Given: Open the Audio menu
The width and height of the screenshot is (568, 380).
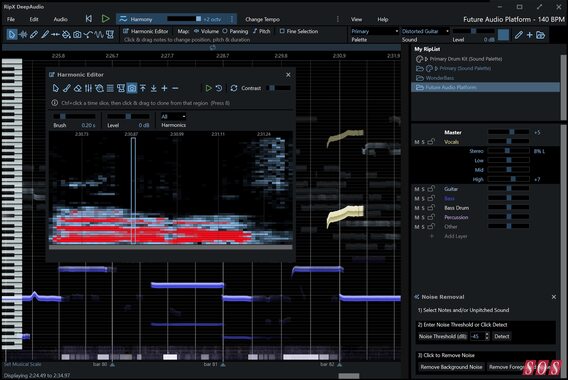Looking at the screenshot, I should point(60,19).
